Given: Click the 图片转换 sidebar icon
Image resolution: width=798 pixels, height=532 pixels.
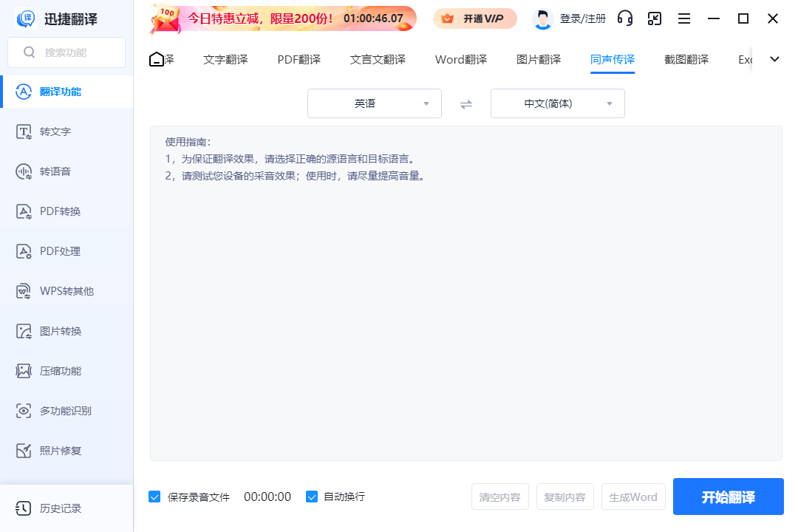Looking at the screenshot, I should (x=24, y=331).
